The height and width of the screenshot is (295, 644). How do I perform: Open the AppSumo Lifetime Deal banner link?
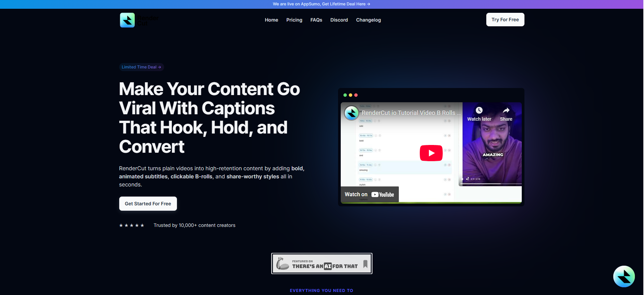pyautogui.click(x=321, y=4)
